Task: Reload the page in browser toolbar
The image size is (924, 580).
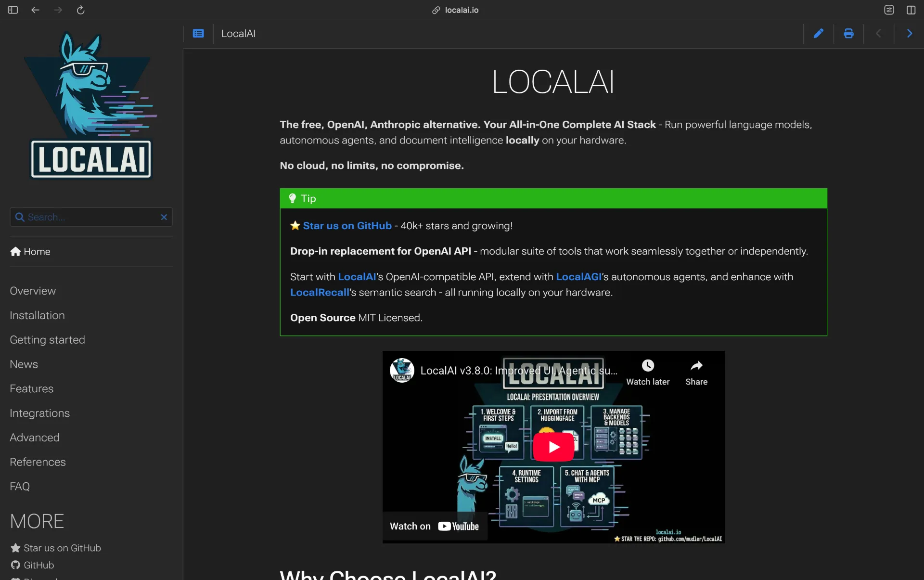Action: (80, 10)
